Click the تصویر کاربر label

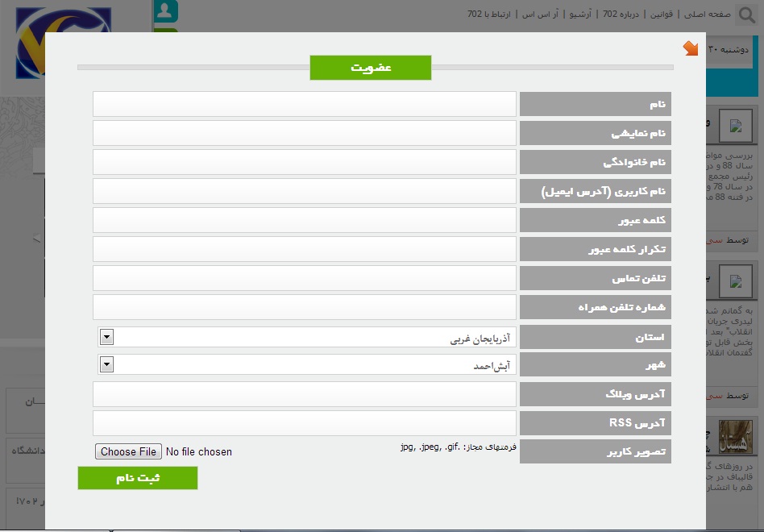tap(596, 451)
